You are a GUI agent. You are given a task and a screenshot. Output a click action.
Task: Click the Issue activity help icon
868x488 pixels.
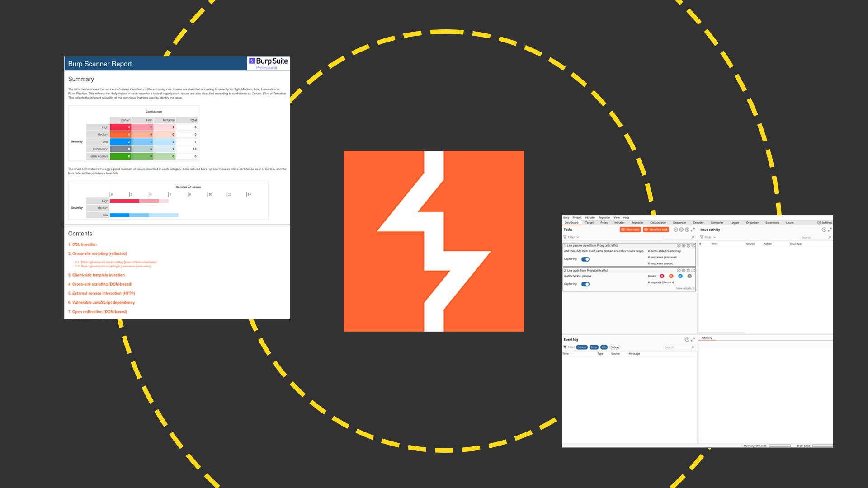pyautogui.click(x=824, y=230)
